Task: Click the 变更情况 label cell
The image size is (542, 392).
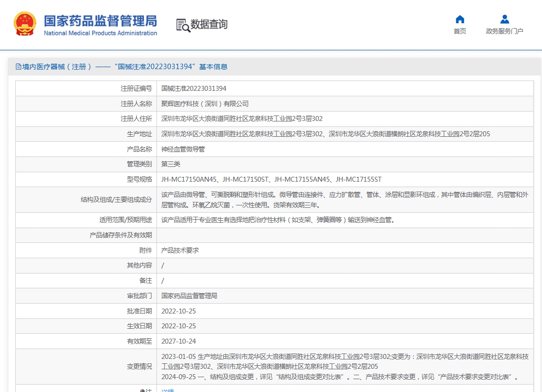Action: pos(86,367)
